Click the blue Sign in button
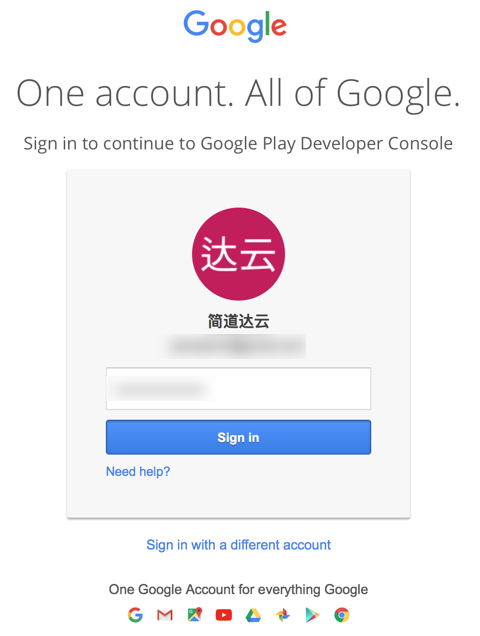Viewport: 480px width, 636px height. pos(238,437)
